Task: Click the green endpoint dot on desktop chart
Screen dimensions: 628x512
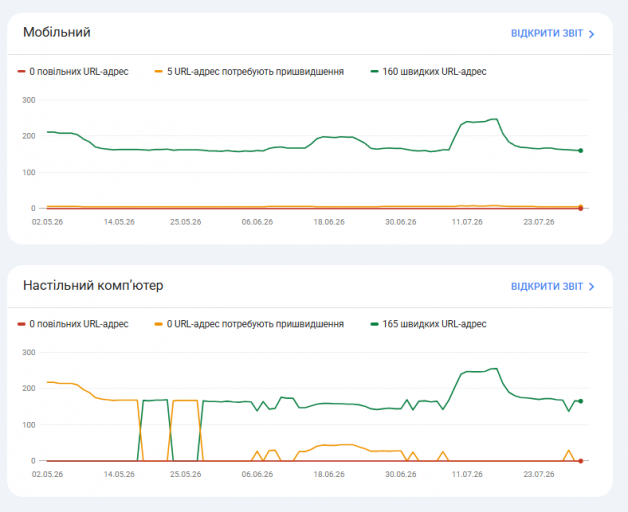Action: [x=581, y=401]
